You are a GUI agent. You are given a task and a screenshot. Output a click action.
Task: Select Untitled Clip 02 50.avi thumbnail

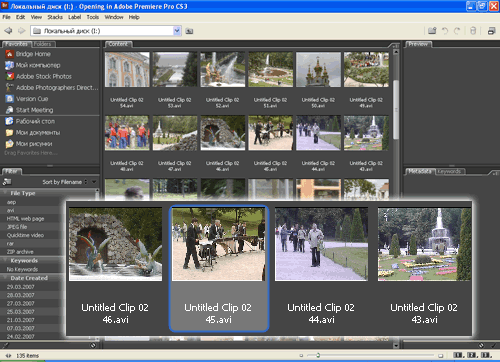tap(318, 70)
